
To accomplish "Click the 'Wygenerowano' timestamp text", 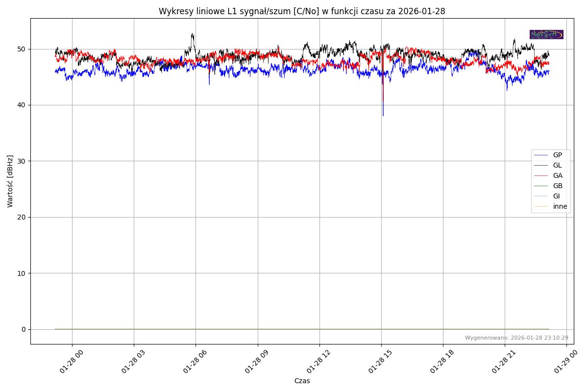I will pos(516,338).
